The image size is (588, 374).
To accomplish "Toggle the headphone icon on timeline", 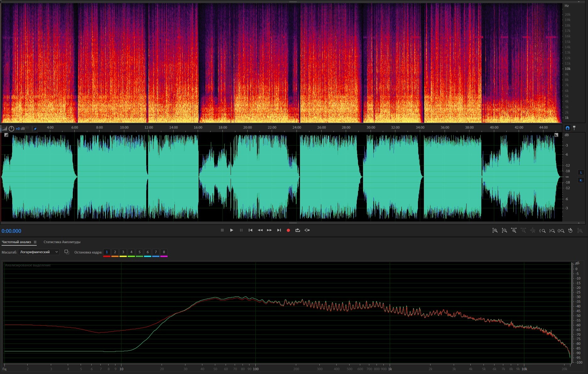I will click(567, 128).
